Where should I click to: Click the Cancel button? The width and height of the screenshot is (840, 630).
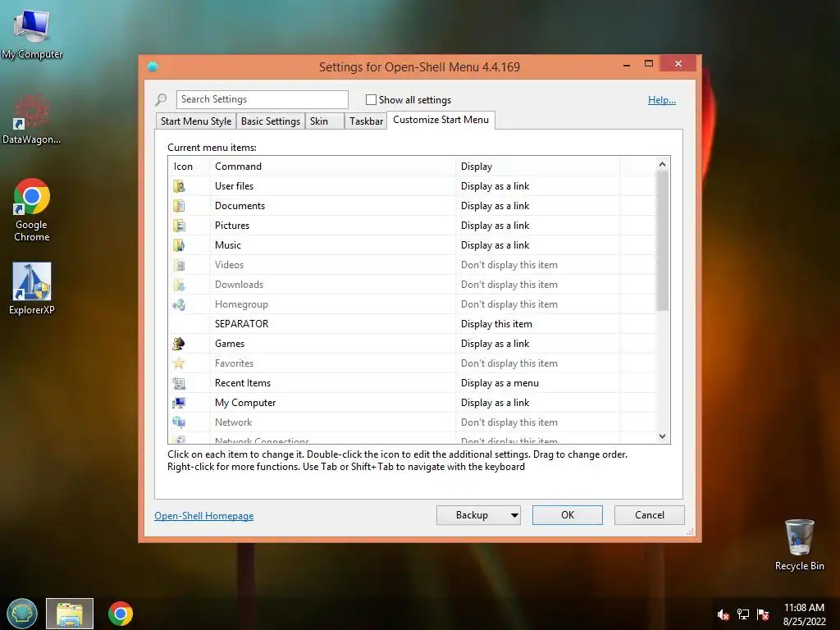click(650, 515)
